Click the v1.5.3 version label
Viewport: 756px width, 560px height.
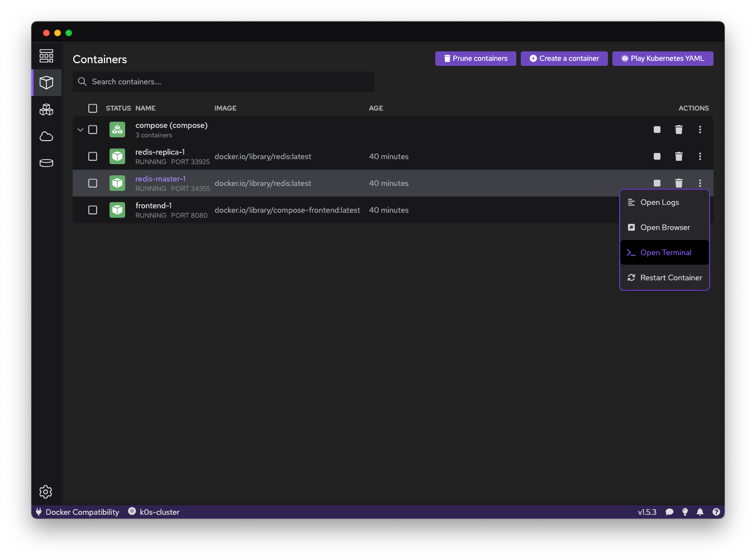(647, 512)
